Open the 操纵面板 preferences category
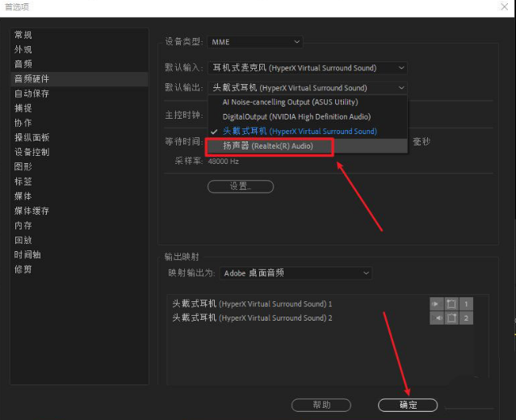 click(79, 137)
